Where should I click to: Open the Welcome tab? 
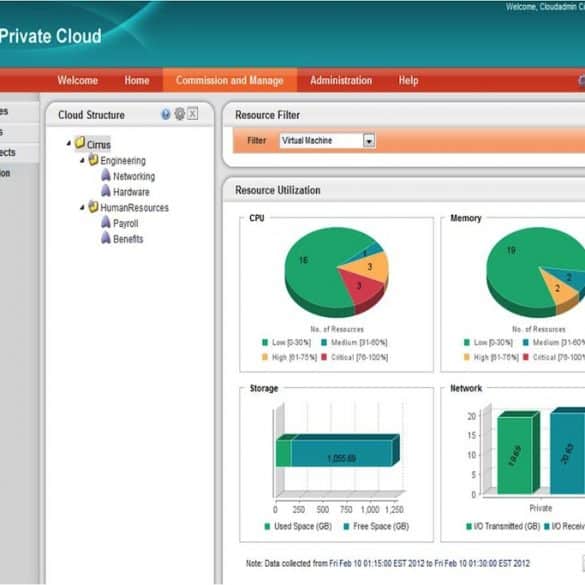[78, 80]
